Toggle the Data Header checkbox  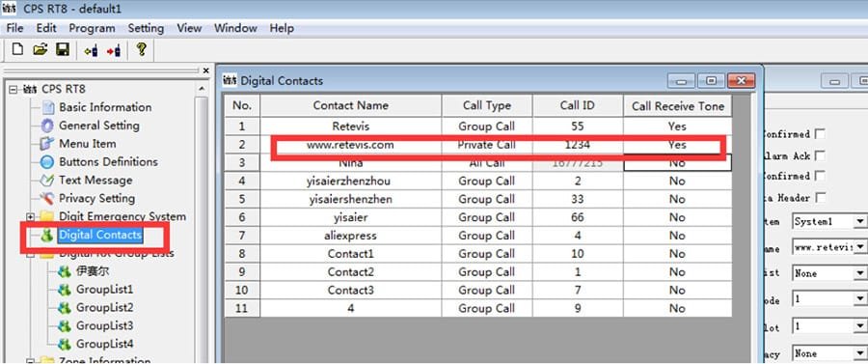pyautogui.click(x=820, y=197)
